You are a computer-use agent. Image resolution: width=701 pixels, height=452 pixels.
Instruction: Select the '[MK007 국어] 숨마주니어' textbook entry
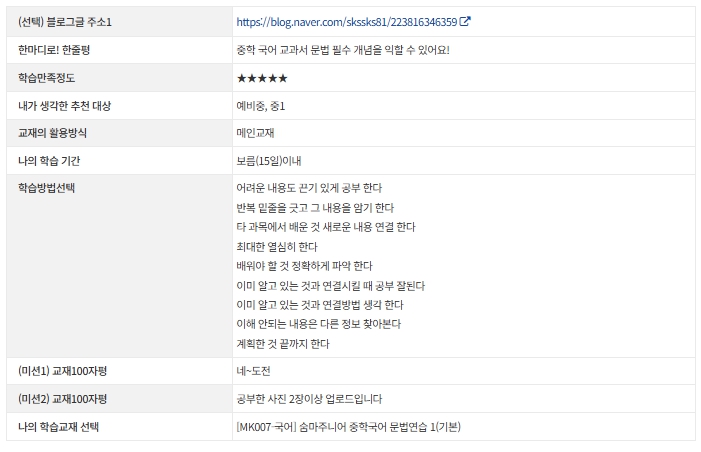click(x=349, y=427)
